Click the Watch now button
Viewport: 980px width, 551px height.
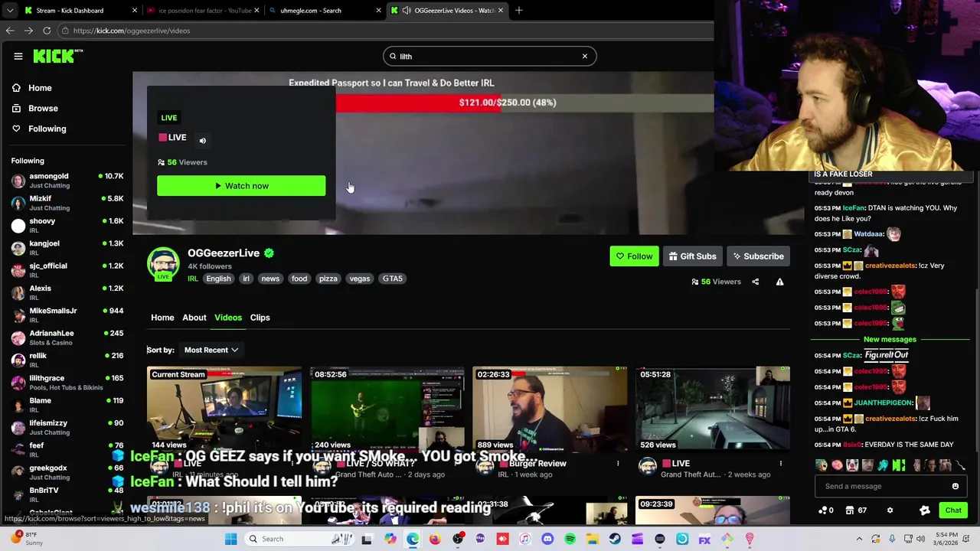[x=241, y=186]
